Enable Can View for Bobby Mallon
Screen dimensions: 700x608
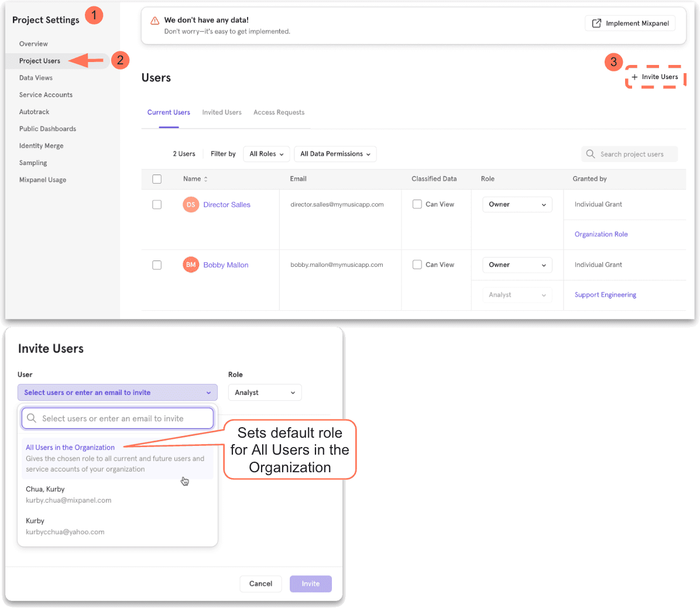coord(417,265)
